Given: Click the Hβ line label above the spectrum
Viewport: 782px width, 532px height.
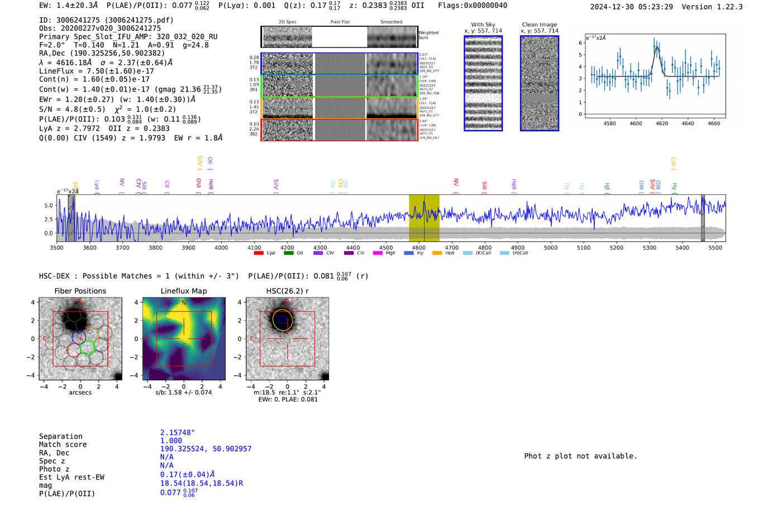Looking at the screenshot, I should point(607,186).
